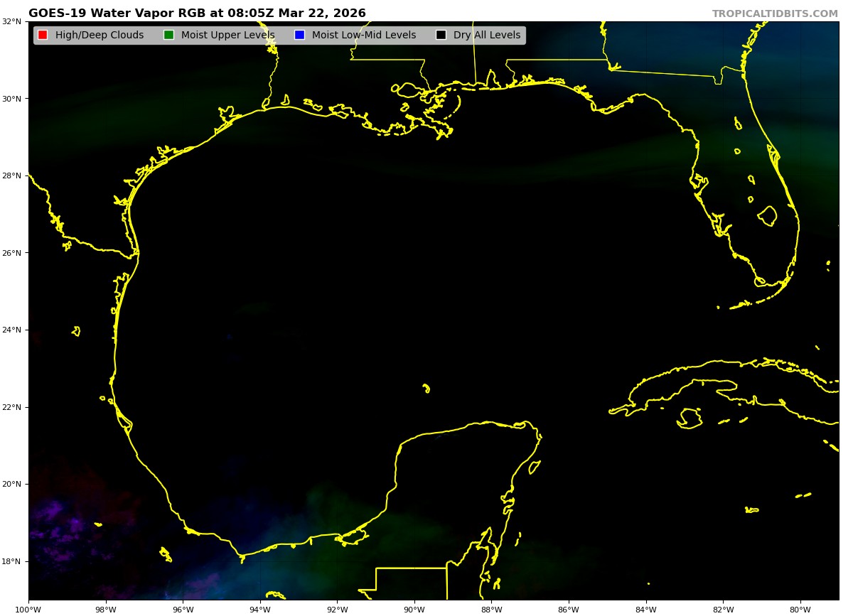Click the Isla de la Juventud outline south of Cuba
Image resolution: width=853 pixels, height=616 pixels.
[x=689, y=418]
